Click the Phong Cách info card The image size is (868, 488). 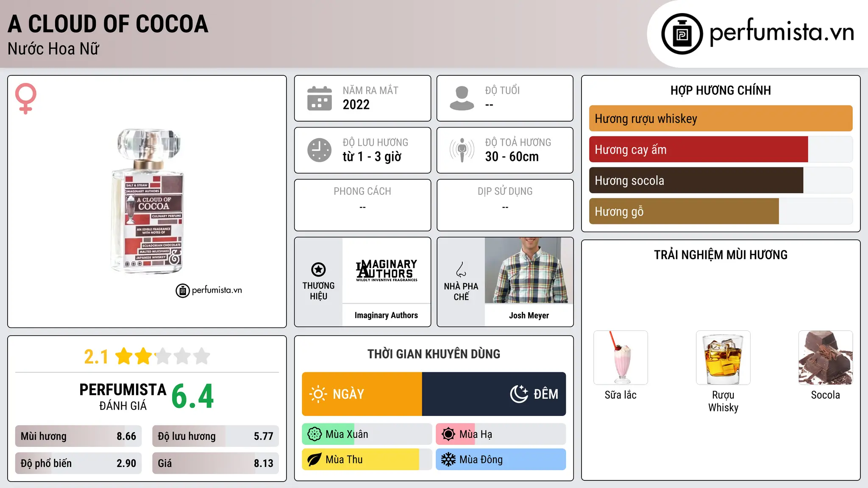point(363,205)
